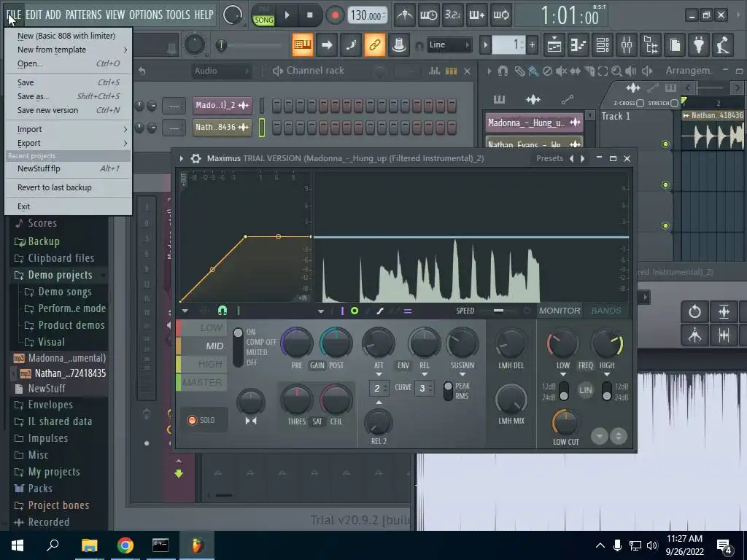
Task: Open the SUSTAIN dropdown arrow
Action: (x=462, y=374)
